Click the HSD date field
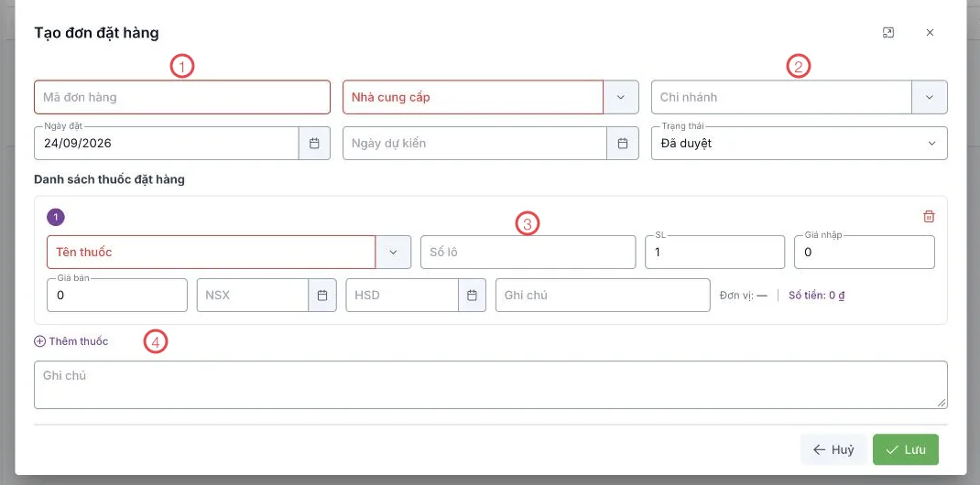Viewport: 980px width, 485px height. 402,296
